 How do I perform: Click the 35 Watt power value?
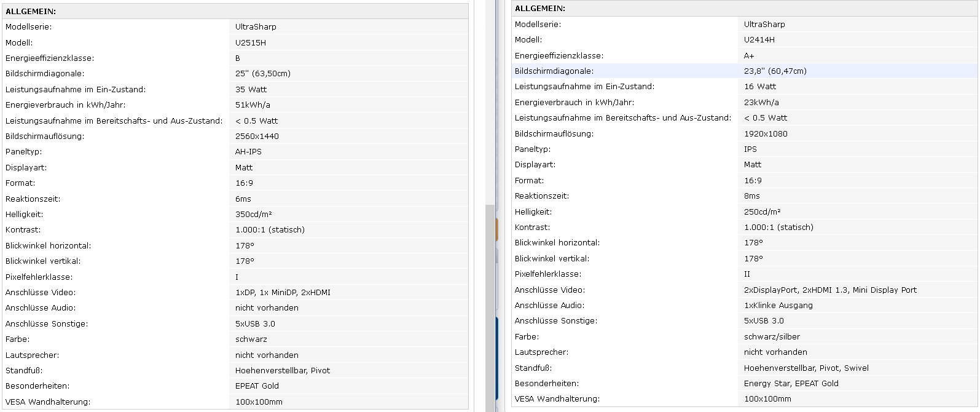pyautogui.click(x=251, y=89)
